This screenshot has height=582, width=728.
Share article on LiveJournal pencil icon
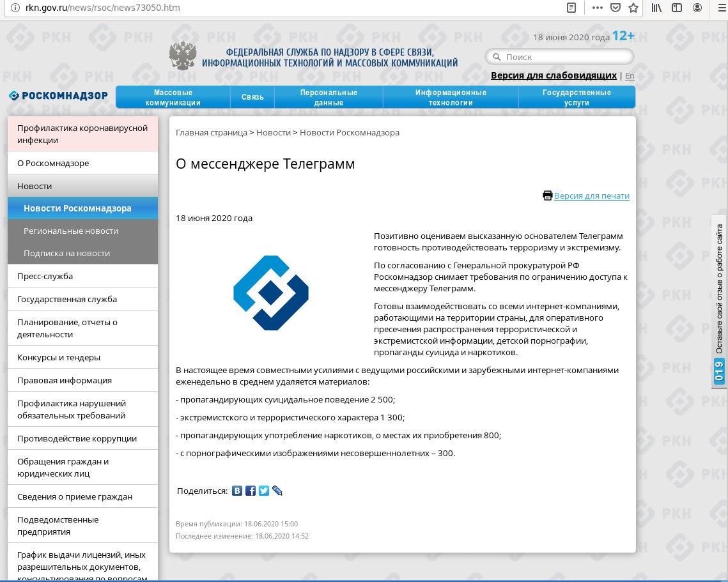(x=277, y=491)
